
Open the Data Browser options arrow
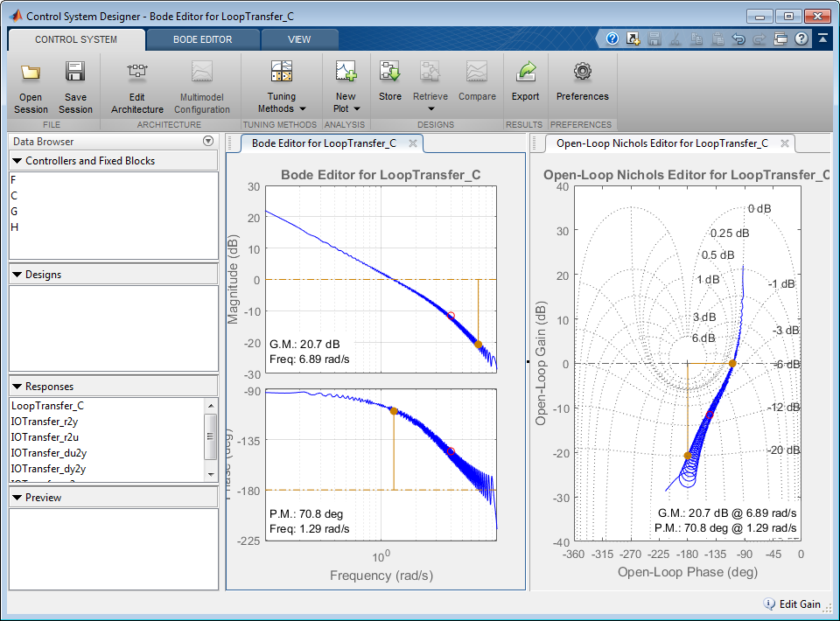[208, 142]
